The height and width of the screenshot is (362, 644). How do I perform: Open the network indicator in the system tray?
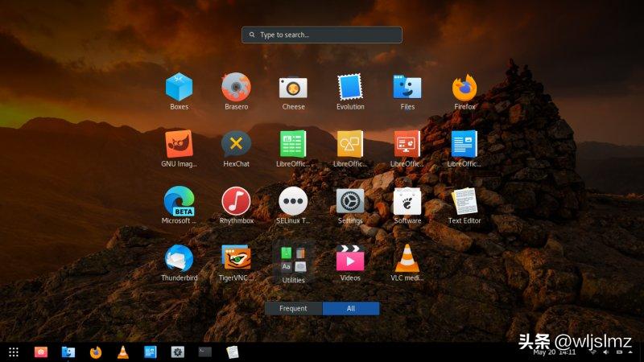593,352
